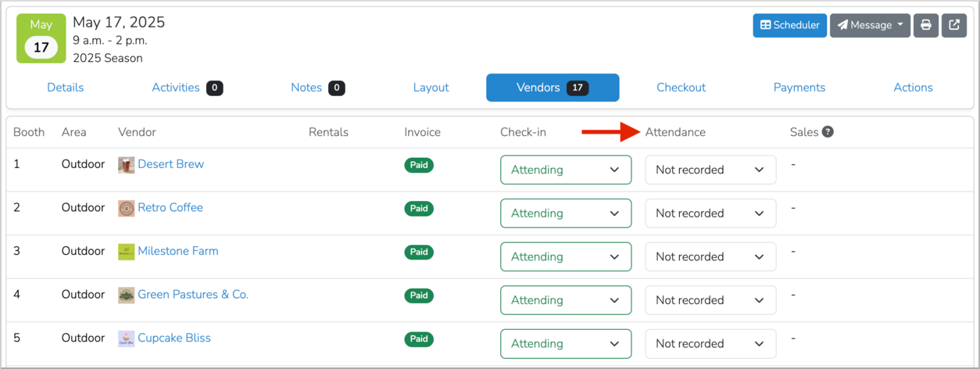Image resolution: width=980 pixels, height=369 pixels.
Task: Click the Milestone Farm vendor logo
Action: [x=126, y=252]
